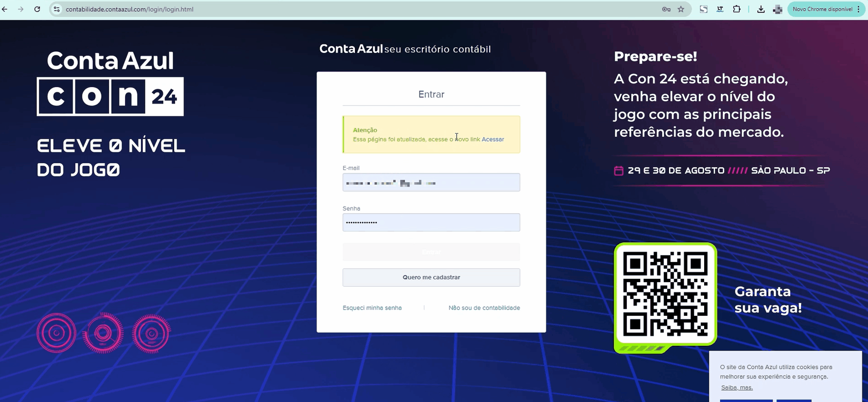
Task: Click the 29 E 30 DE AGOSTO text
Action: click(x=676, y=171)
